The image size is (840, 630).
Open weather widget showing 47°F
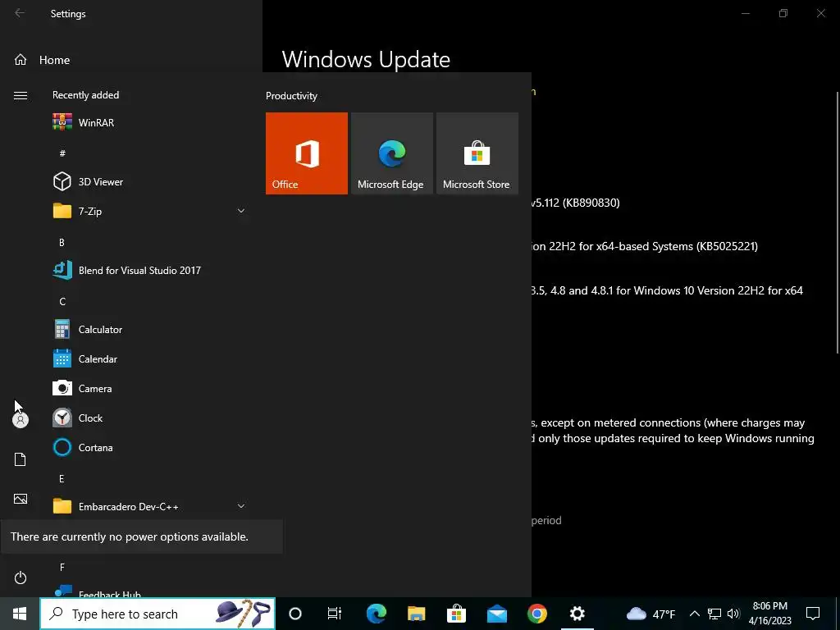point(651,614)
